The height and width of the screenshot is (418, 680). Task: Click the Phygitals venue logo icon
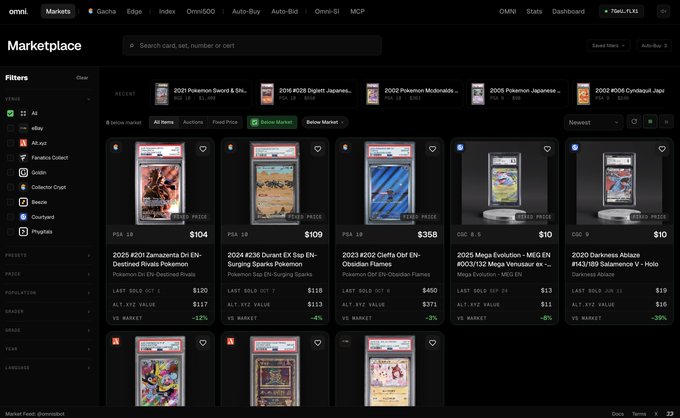click(23, 231)
